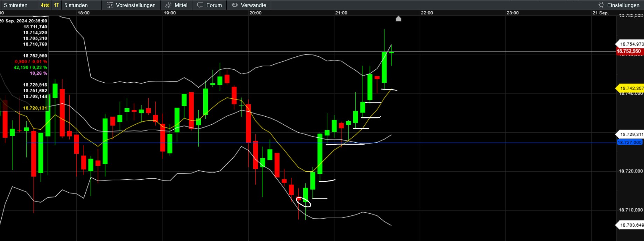Click the 23:00 time axis label
Viewport: 644px width, 241px height.
click(512, 13)
